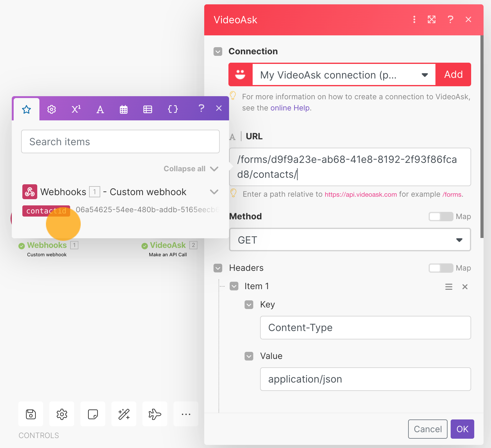
Task: Click the VideoAsk panel scrollbar
Action: (x=482, y=137)
